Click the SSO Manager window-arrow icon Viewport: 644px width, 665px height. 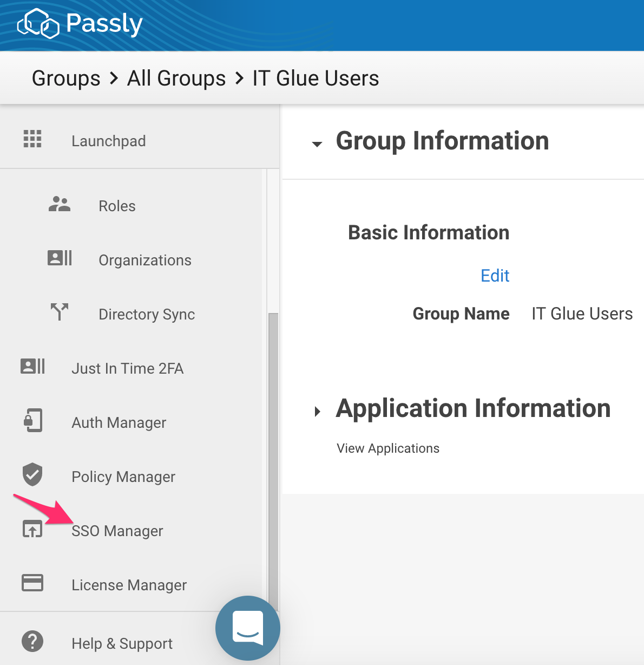tap(32, 529)
